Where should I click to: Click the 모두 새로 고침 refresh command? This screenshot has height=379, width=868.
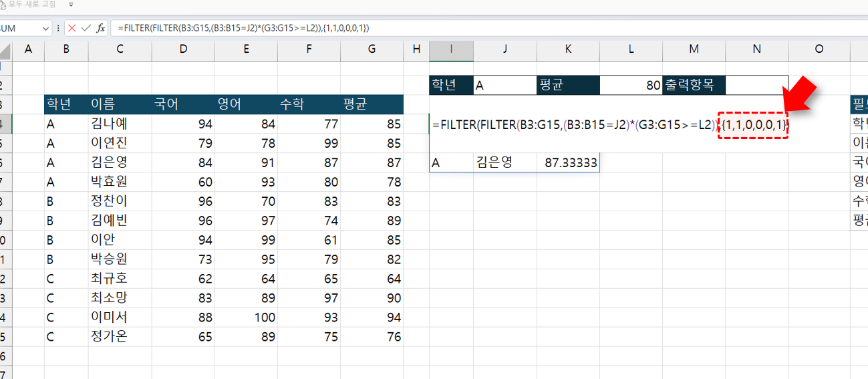27,4
